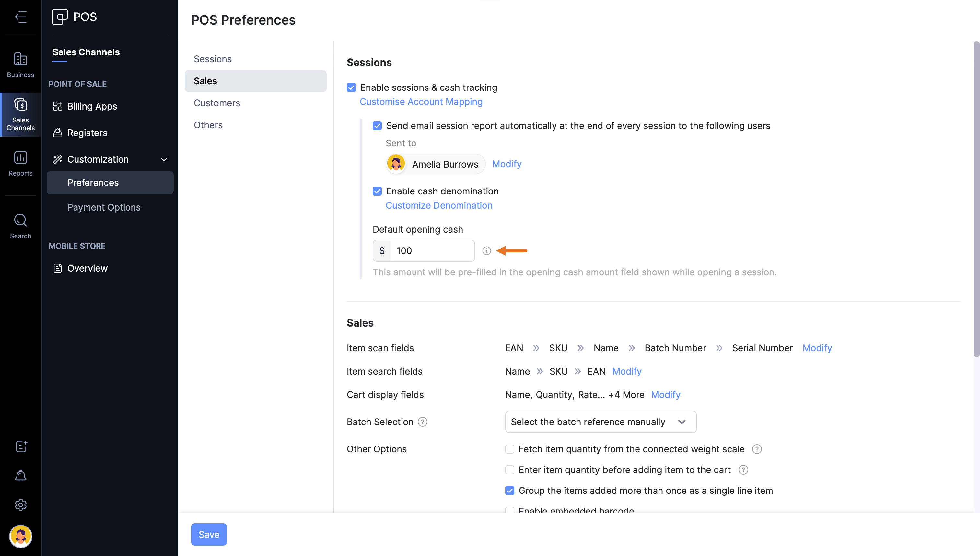Open Payment Options in sidebar
This screenshot has width=980, height=556.
[x=104, y=207]
